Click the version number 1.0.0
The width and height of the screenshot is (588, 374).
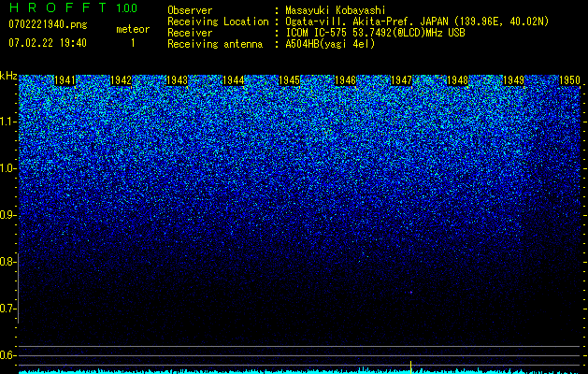126,7
